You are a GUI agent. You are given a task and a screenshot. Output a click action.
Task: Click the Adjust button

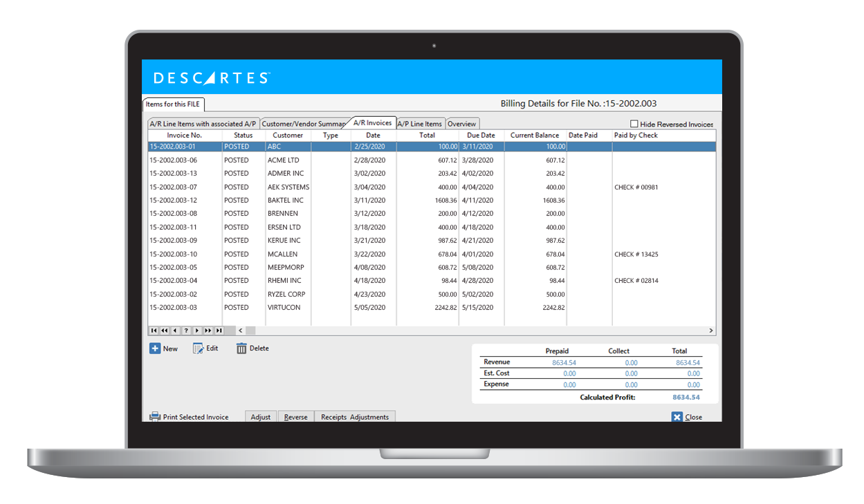[261, 417]
